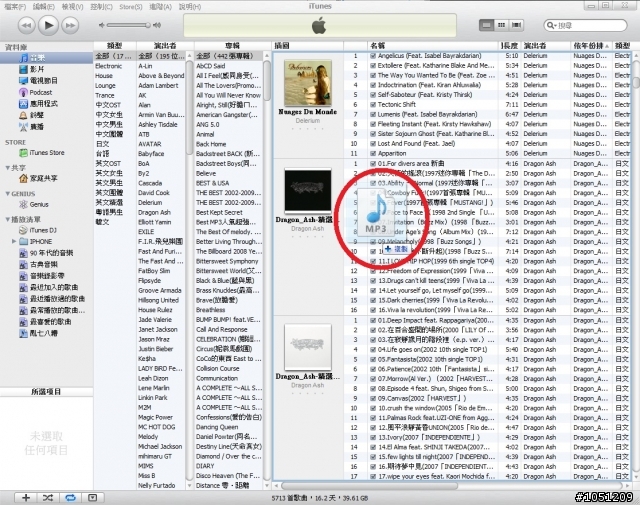Sort by the 長度 column header
The width and height of the screenshot is (640, 505).
[510, 45]
